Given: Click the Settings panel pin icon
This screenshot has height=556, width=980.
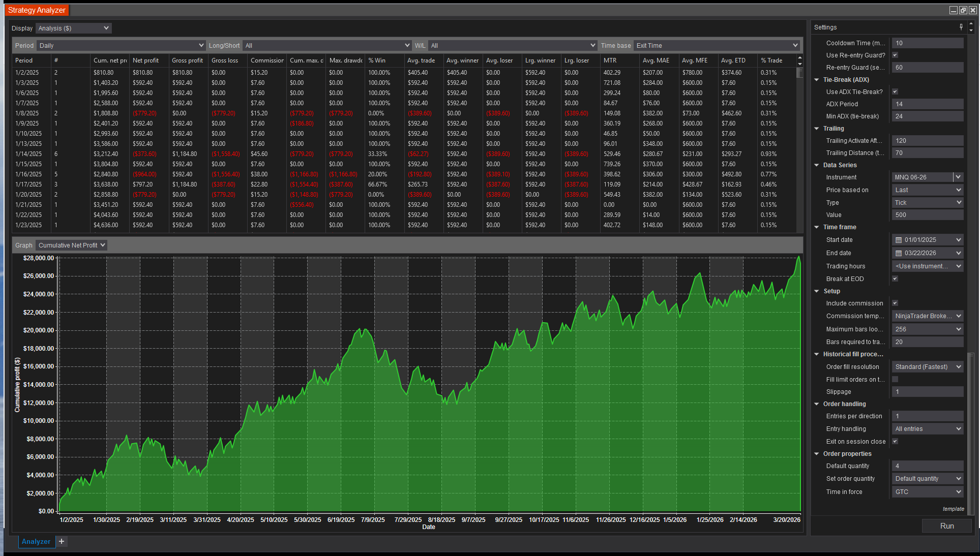Looking at the screenshot, I should click(x=961, y=27).
